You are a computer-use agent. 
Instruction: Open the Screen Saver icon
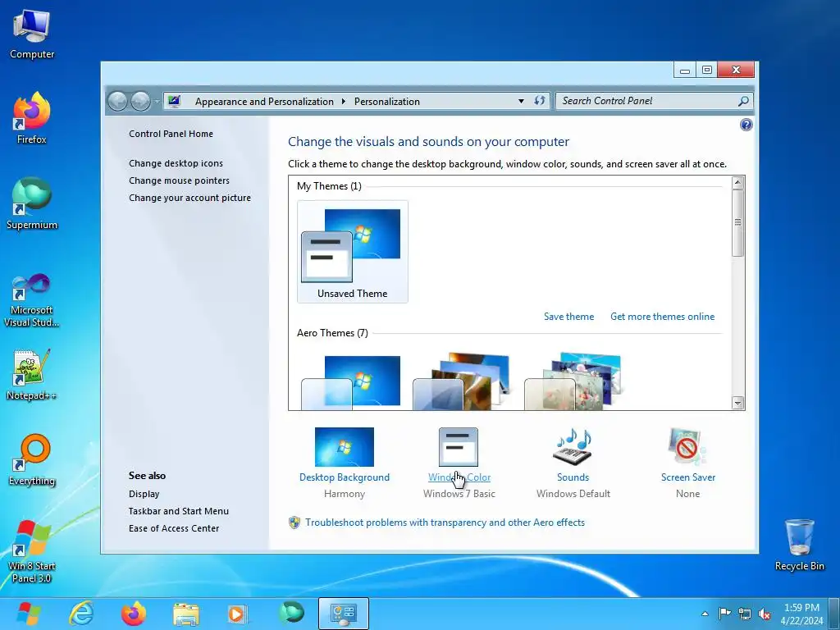click(x=687, y=447)
